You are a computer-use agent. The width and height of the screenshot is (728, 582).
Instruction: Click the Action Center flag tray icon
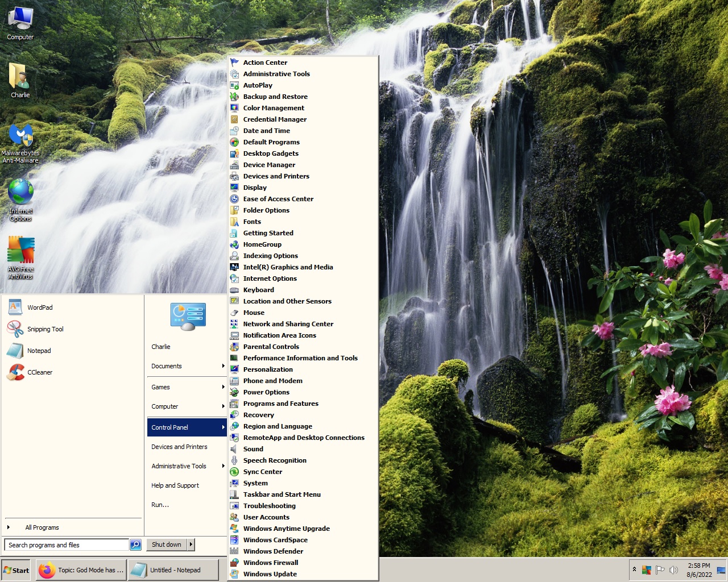pos(660,570)
